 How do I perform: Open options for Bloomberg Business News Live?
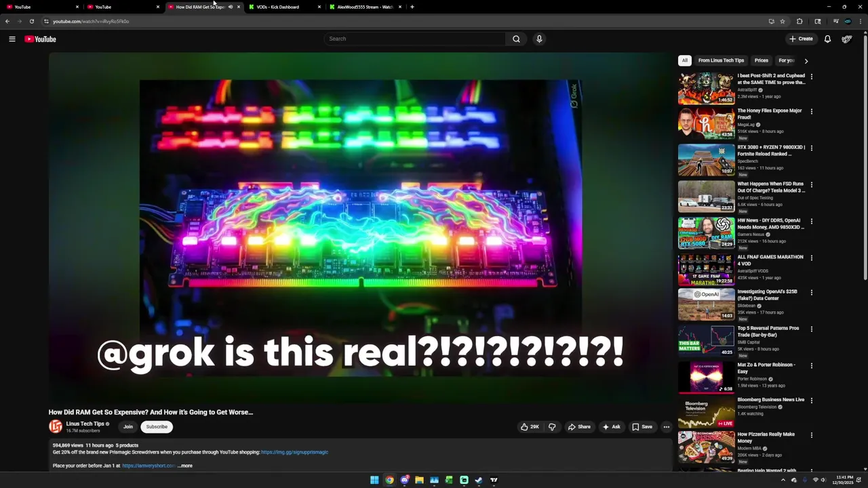[812, 400]
